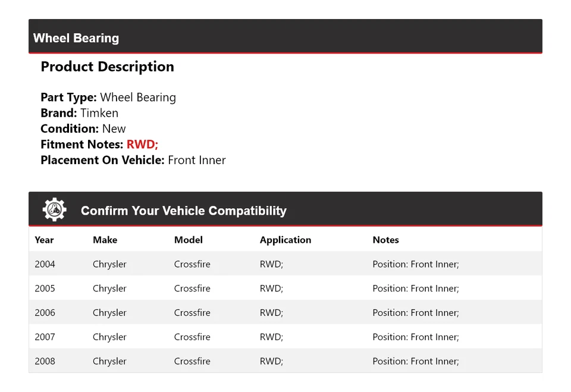
Task: Click the Timken brand name
Action: coord(99,113)
